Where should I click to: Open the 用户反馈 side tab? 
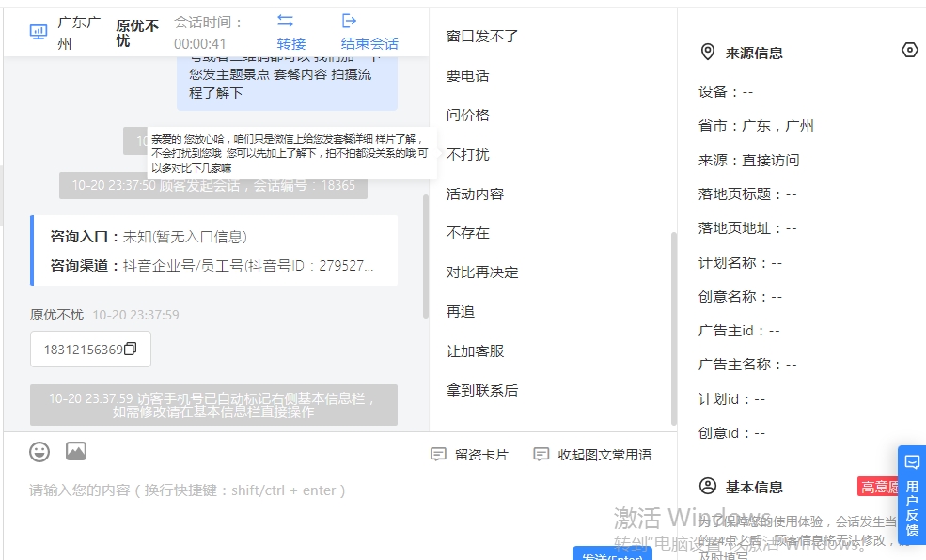click(912, 494)
